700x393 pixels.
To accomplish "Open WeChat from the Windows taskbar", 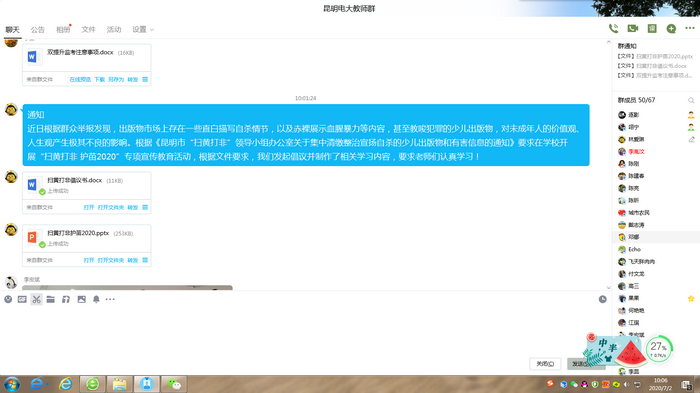I will tap(174, 384).
